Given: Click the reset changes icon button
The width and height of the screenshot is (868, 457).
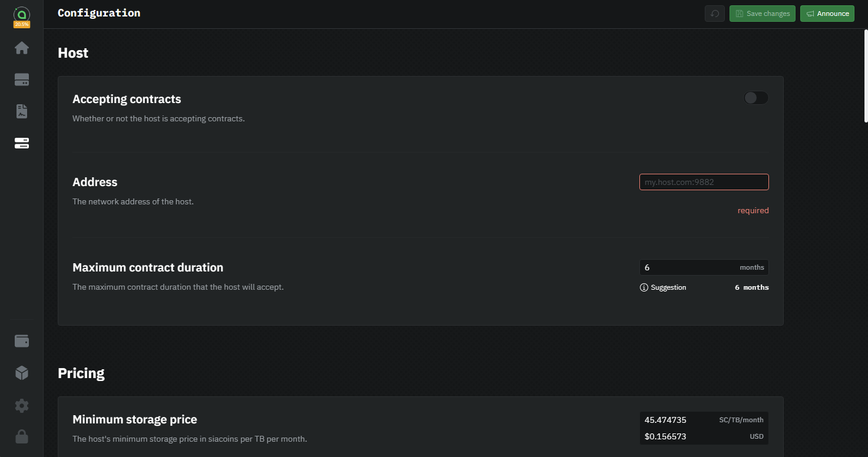Looking at the screenshot, I should (715, 14).
